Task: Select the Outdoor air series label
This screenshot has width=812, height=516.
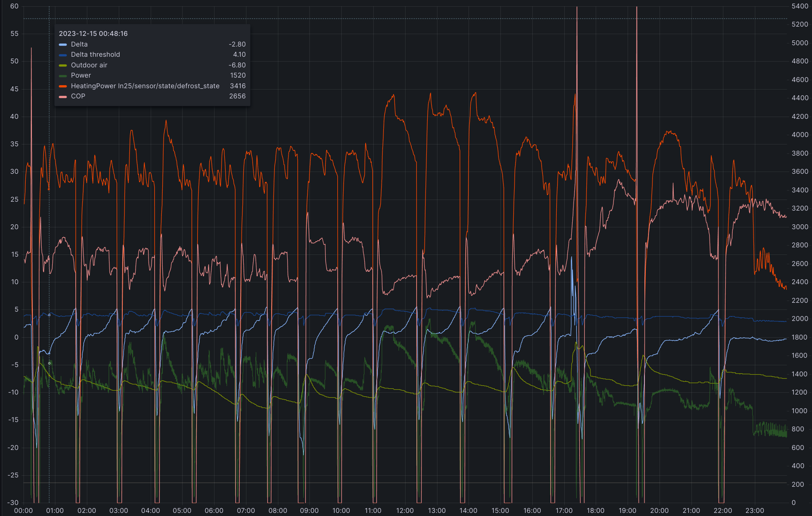Action: tap(89, 65)
